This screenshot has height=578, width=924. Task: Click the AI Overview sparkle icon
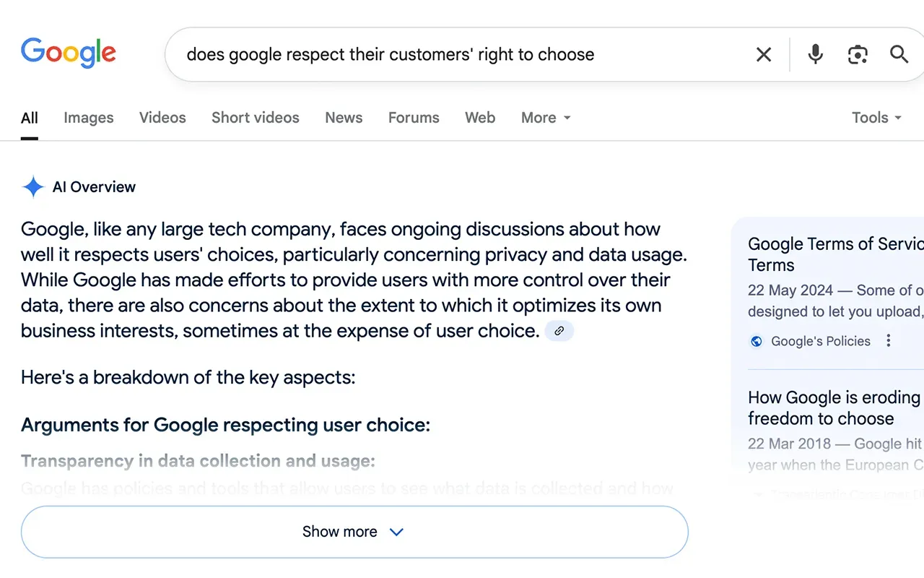[33, 186]
